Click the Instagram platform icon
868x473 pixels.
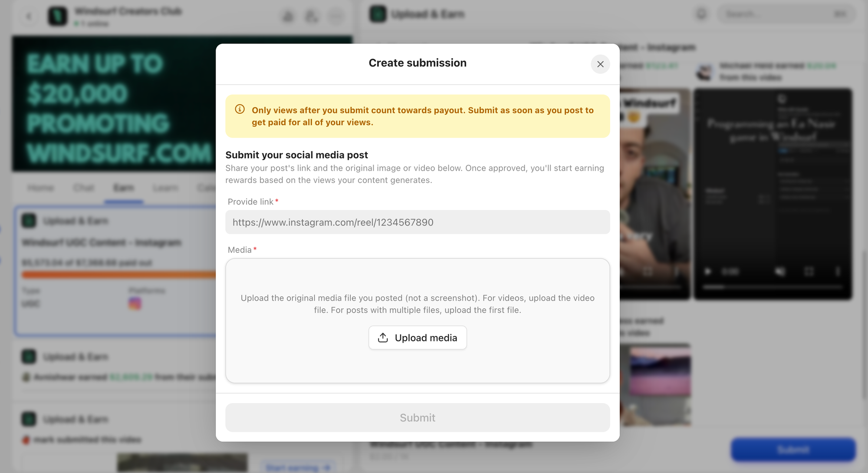[135, 303]
